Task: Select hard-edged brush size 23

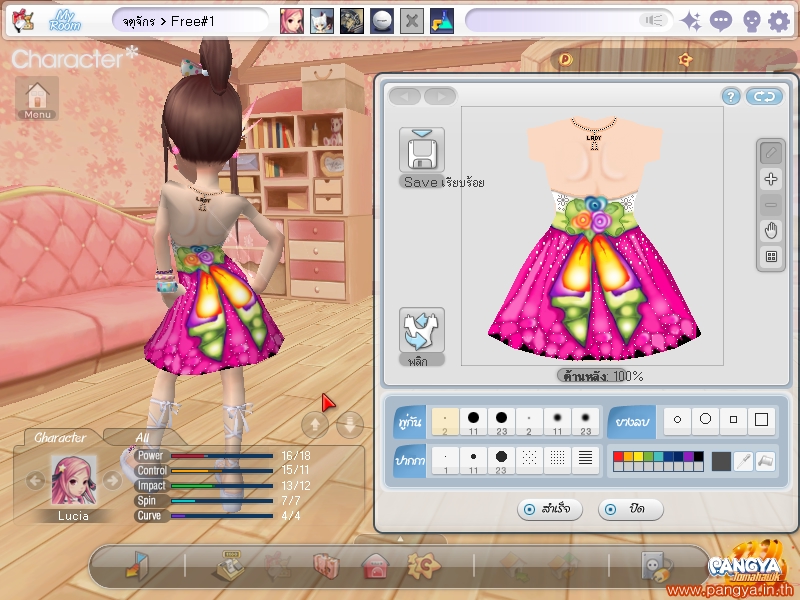Action: point(502,421)
